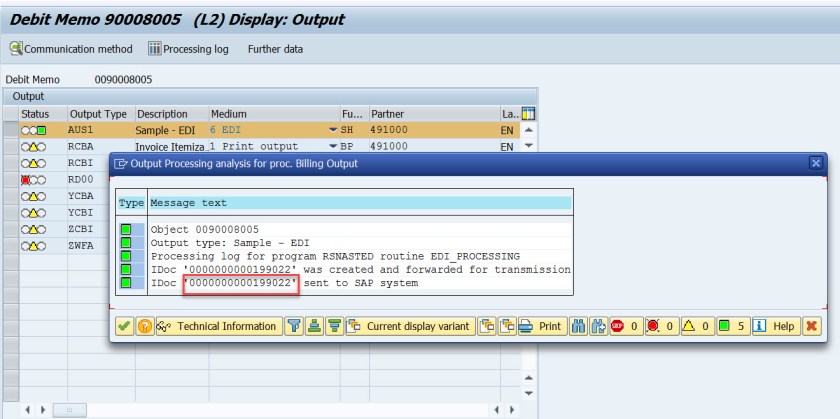The image size is (840, 419).
Task: Close the Output Processing analysis dialog
Action: 815,163
